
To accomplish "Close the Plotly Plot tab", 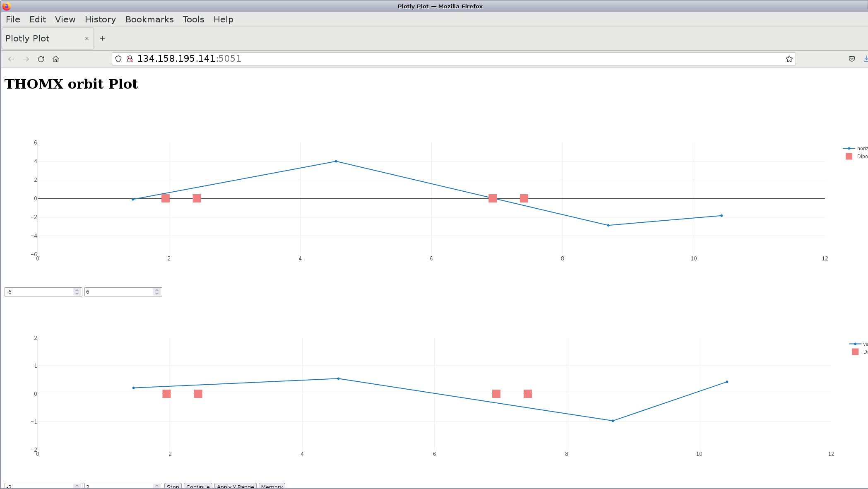I will click(87, 39).
